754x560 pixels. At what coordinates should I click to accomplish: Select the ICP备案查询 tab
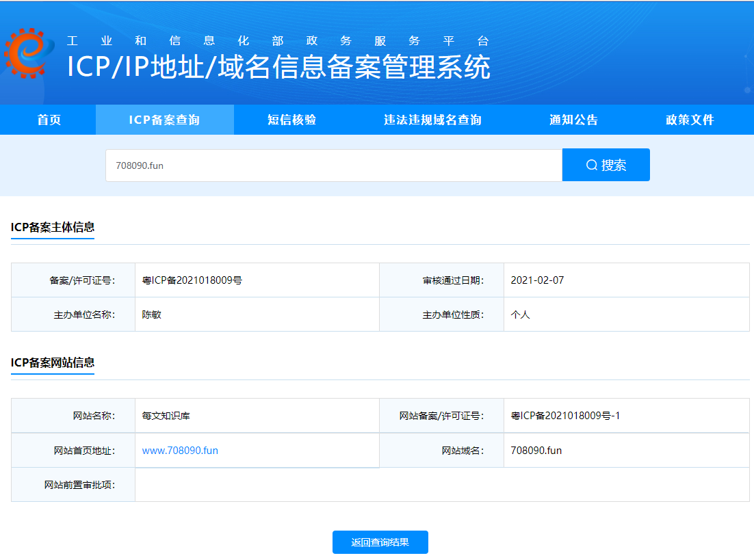(x=164, y=120)
